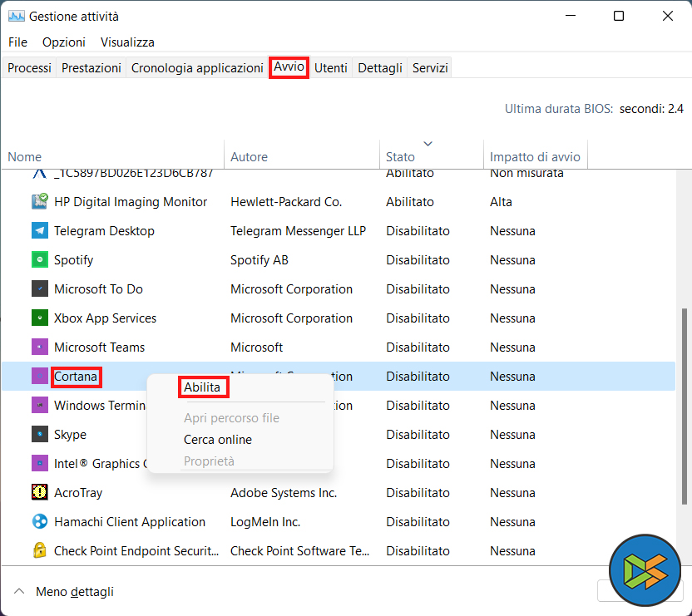
Task: Click the HP Digital Imaging Monitor icon
Action: pos(39,201)
